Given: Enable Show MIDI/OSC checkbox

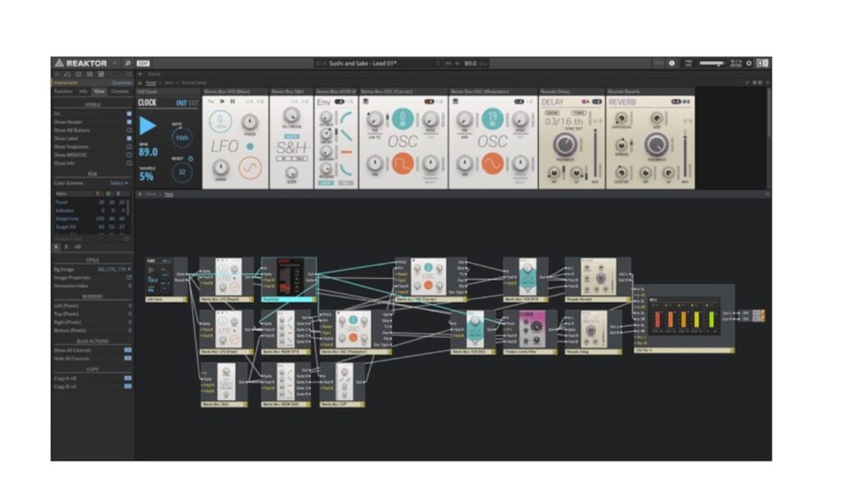Looking at the screenshot, I should [129, 155].
